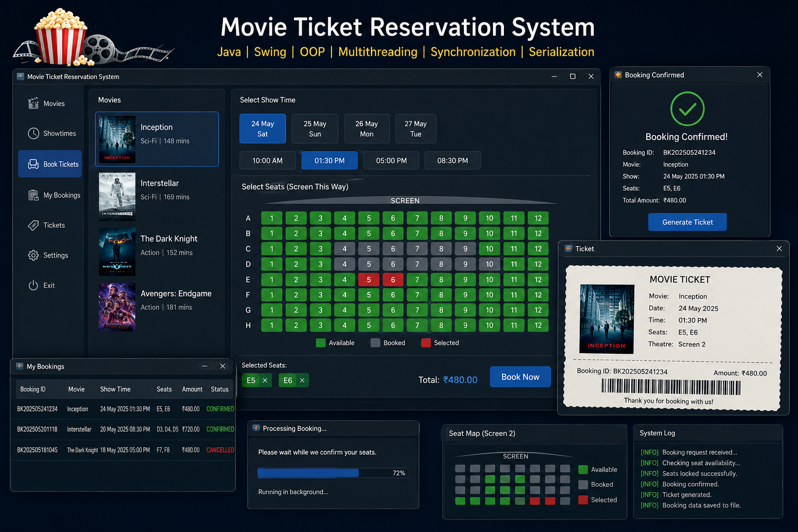Image resolution: width=798 pixels, height=532 pixels.
Task: Minimize the My Bookings window
Action: click(x=205, y=366)
